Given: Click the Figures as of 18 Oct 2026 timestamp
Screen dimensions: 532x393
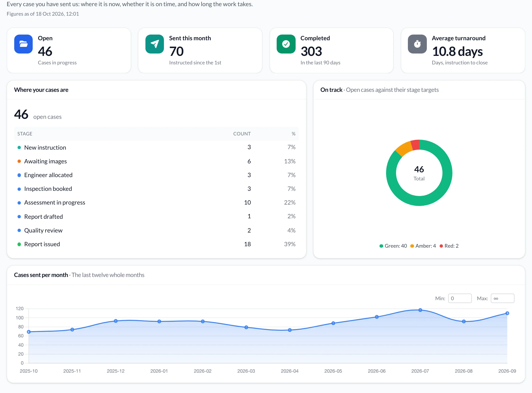Looking at the screenshot, I should click(43, 14).
